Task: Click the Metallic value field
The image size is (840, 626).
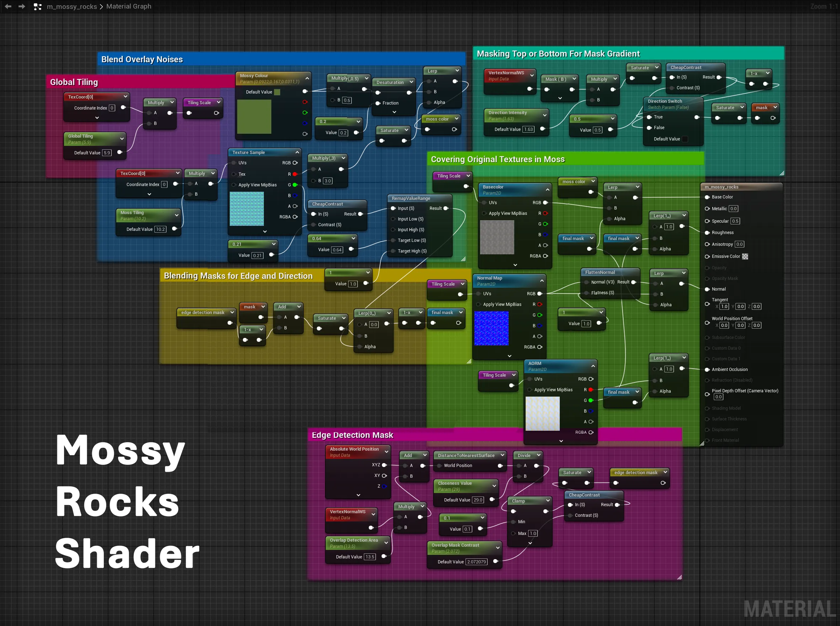Action: tap(734, 209)
